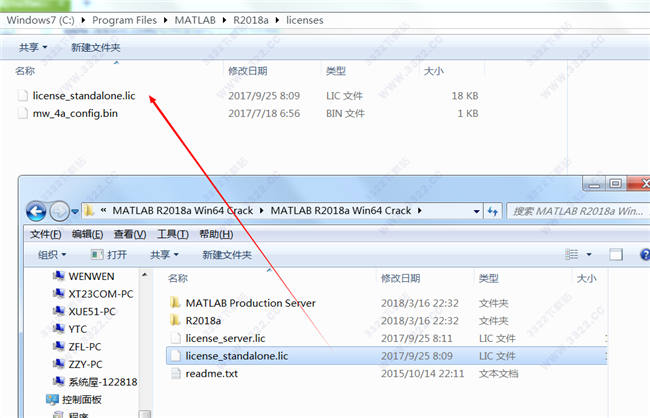Sort by 修改日期 column in front window
The width and height of the screenshot is (650, 418).
400,278
